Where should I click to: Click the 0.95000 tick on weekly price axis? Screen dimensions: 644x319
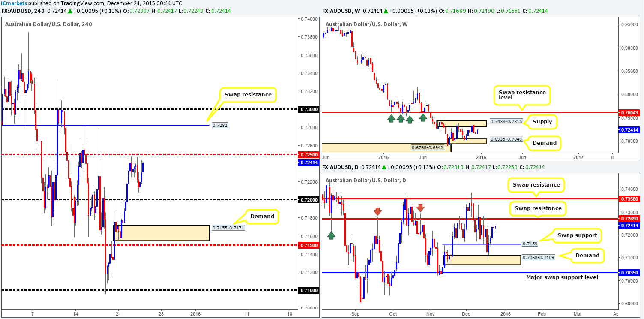click(629, 24)
